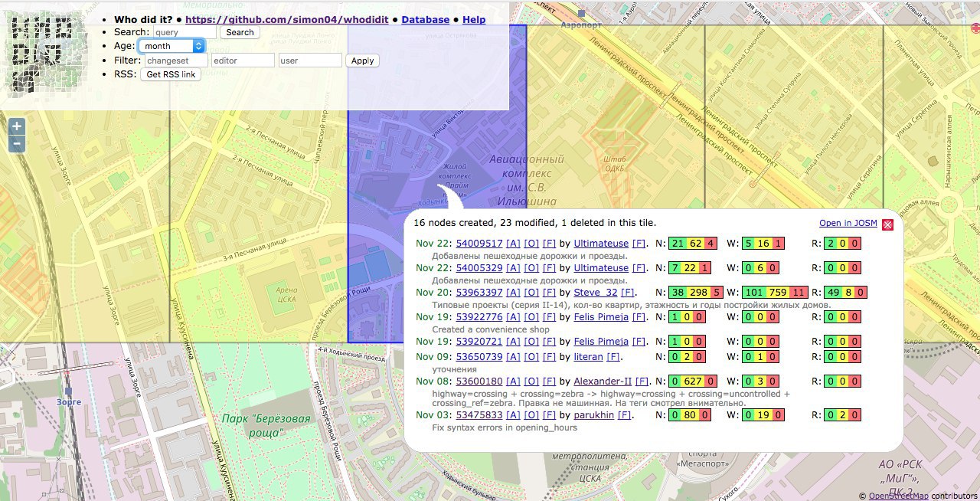Click [F] filter link after user Steve_32

(628, 292)
